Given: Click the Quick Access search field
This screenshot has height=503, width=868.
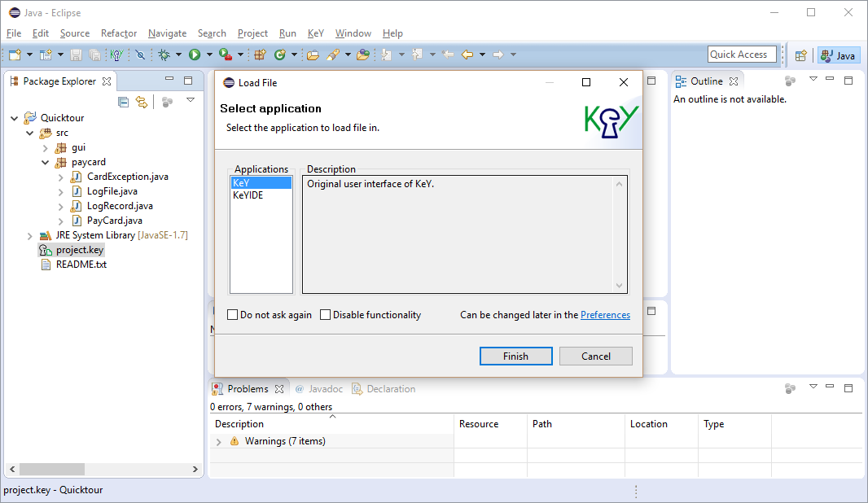Looking at the screenshot, I should 742,55.
